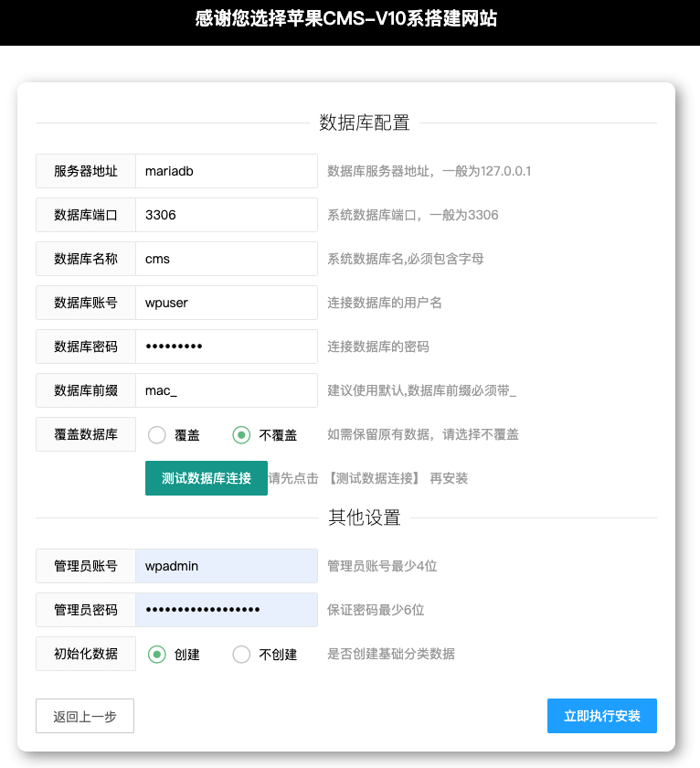The image size is (700, 768).
Task: Click the 初始化数据 label
Action: tap(86, 654)
